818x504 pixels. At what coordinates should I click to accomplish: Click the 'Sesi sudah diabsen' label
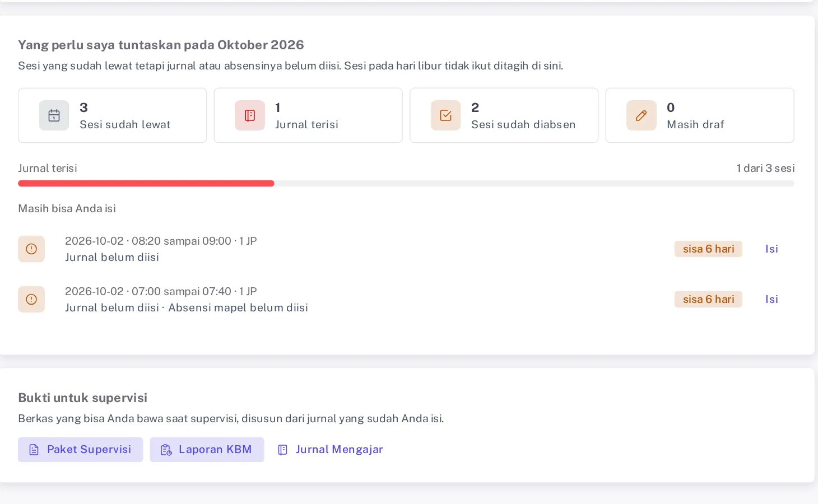[523, 124]
